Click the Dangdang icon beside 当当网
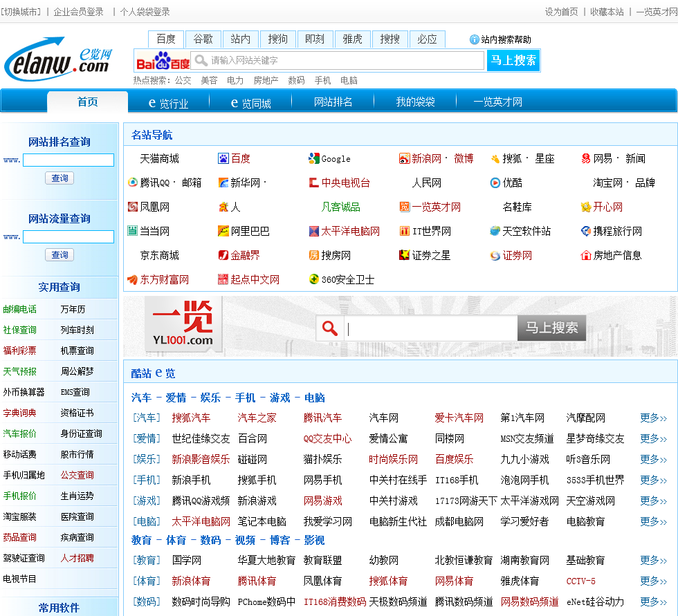Image resolution: width=678 pixels, height=616 pixels. click(133, 231)
